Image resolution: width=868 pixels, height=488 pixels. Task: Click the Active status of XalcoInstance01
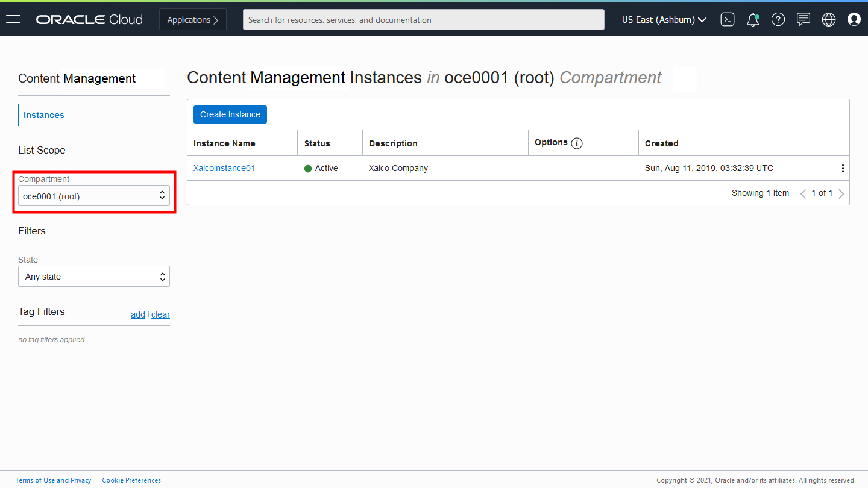(x=321, y=168)
